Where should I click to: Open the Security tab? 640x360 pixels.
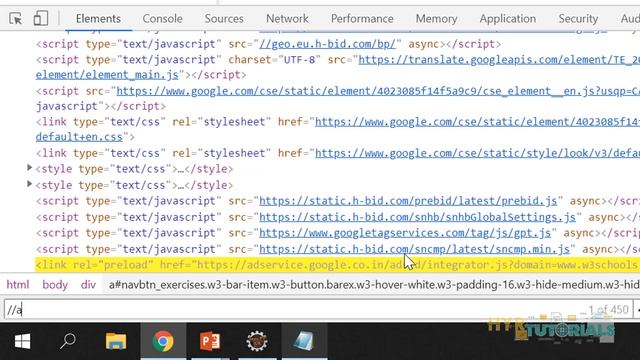click(578, 19)
